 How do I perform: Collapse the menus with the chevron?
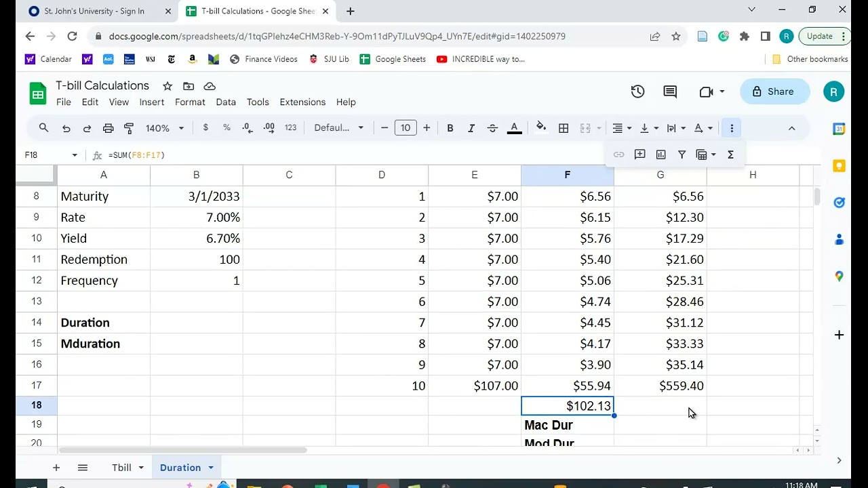[x=791, y=128]
